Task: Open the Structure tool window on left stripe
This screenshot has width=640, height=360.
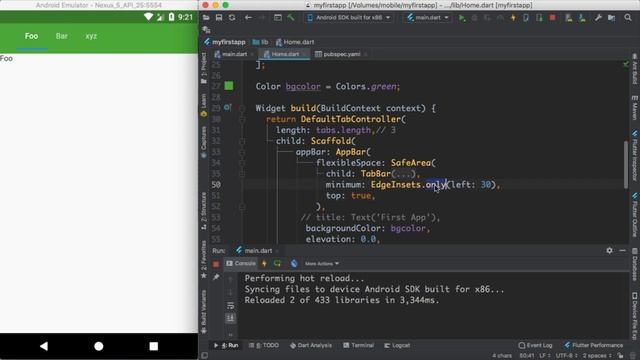Action: tap(204, 211)
